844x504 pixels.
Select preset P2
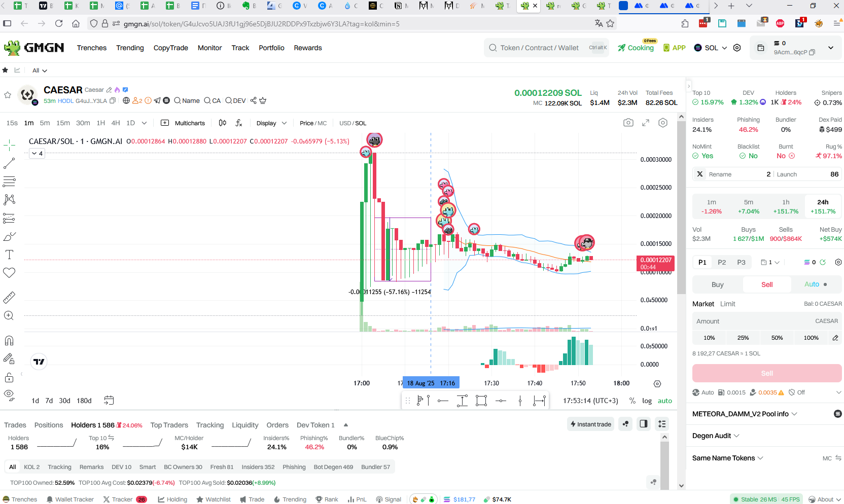pos(722,262)
